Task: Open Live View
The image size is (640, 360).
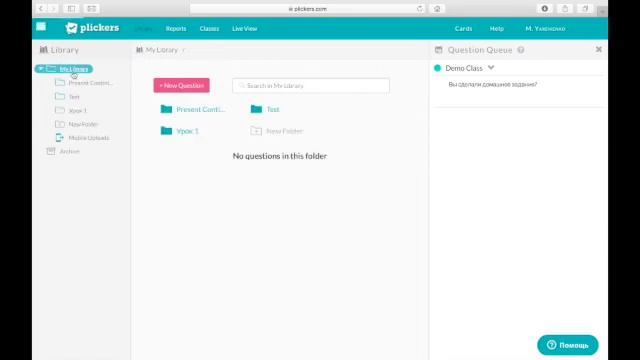Action: pyautogui.click(x=244, y=29)
